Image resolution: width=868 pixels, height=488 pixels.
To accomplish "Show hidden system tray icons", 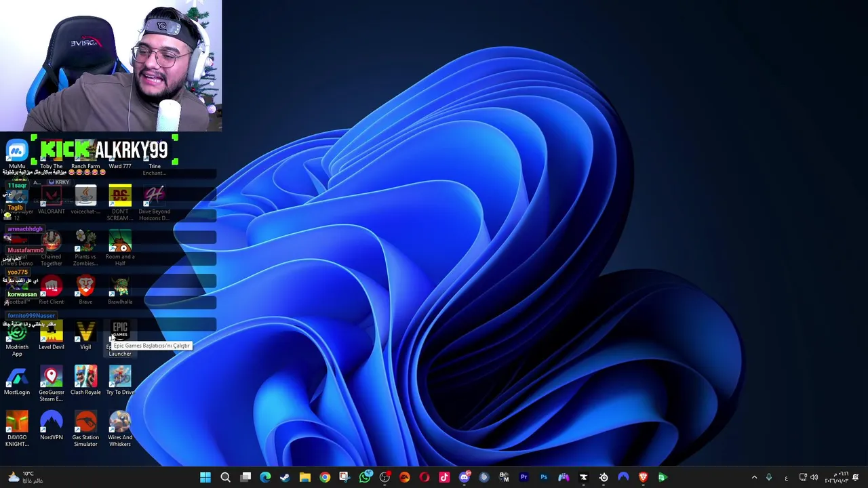I will [x=754, y=477].
